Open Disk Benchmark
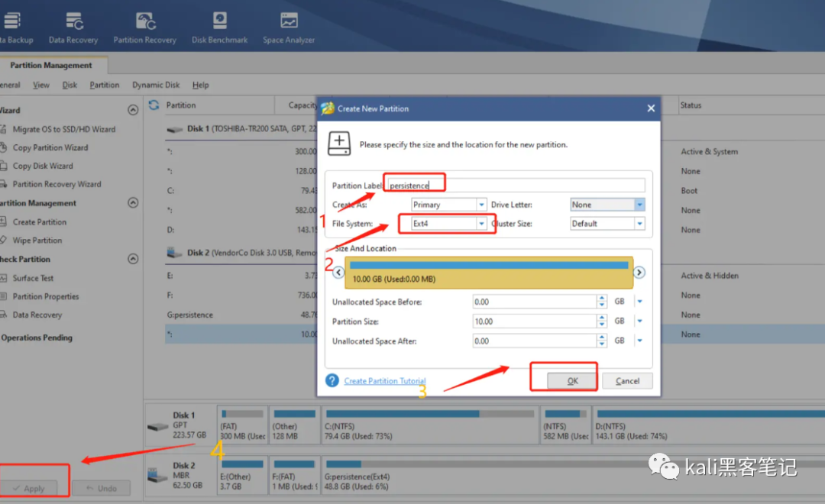 pos(219,27)
